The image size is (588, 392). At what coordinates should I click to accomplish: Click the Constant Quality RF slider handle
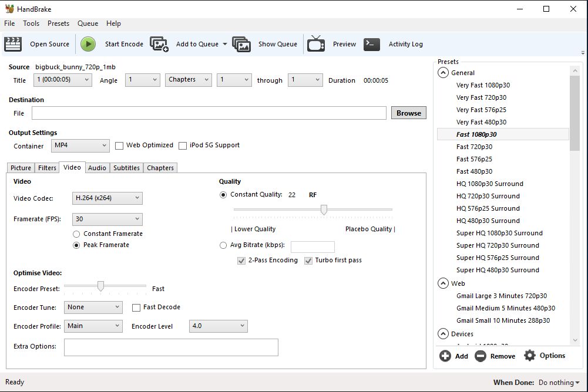(324, 210)
